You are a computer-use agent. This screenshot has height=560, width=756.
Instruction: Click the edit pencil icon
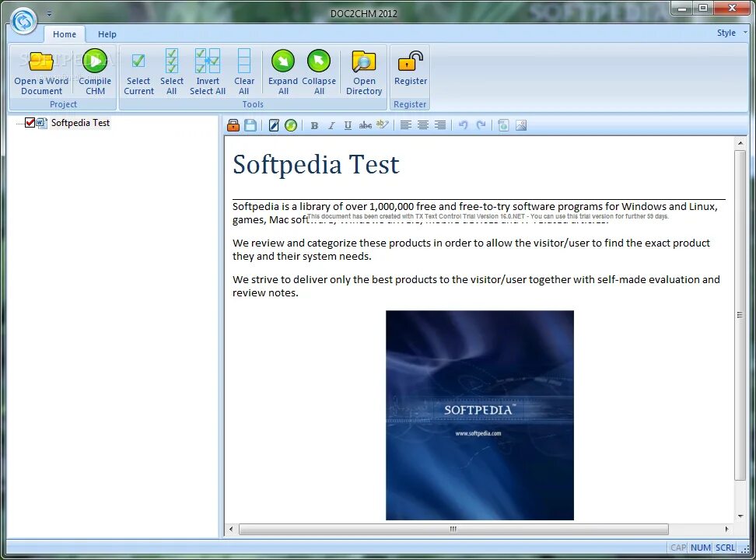274,125
